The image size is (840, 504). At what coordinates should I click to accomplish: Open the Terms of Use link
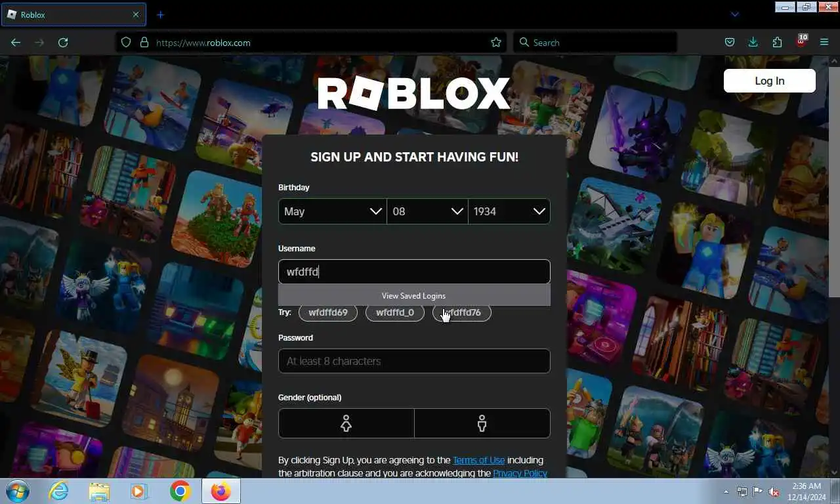(x=478, y=460)
